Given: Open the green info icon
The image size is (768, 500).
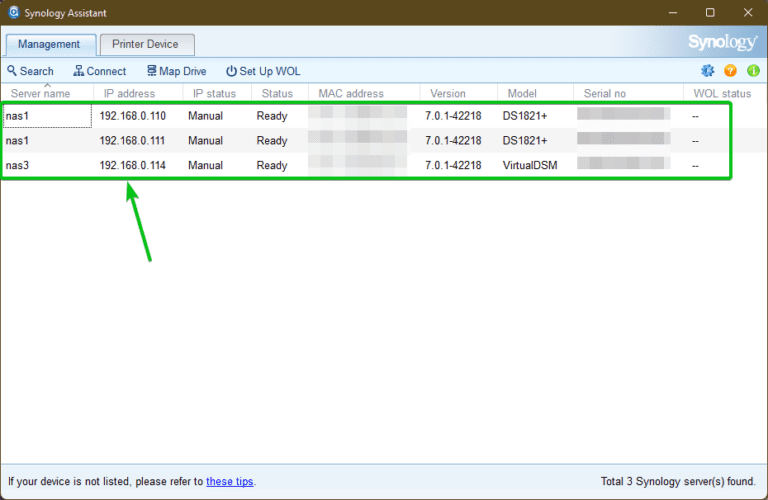Looking at the screenshot, I should [753, 71].
